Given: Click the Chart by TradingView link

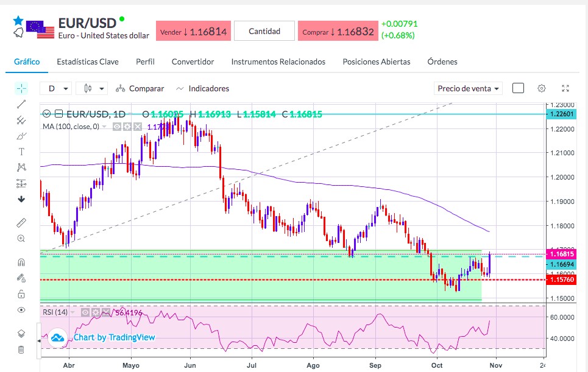Looking at the screenshot, I should coord(114,337).
